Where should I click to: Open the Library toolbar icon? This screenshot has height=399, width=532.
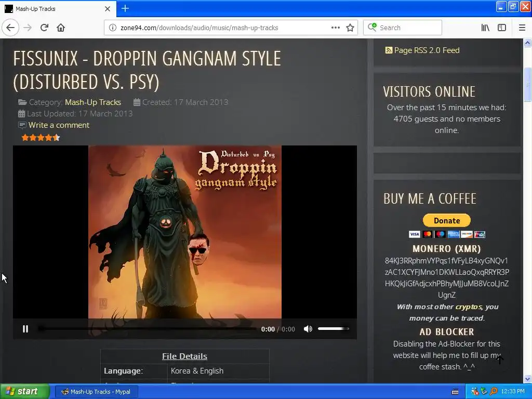[485, 28]
